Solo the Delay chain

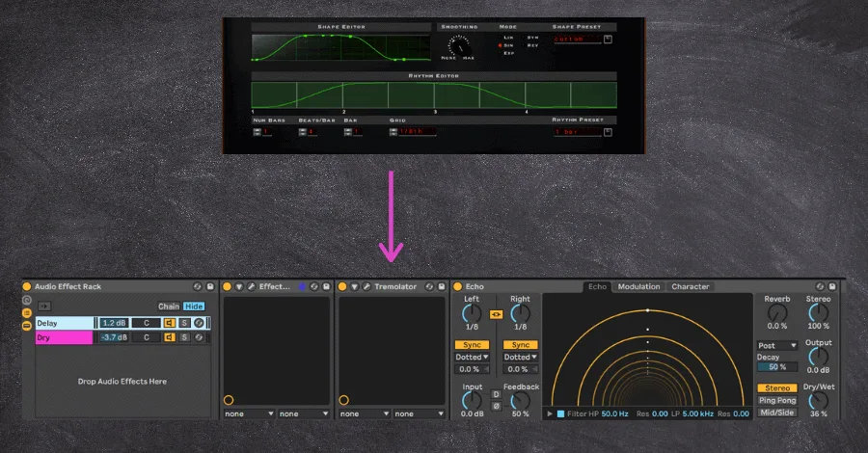pos(184,323)
